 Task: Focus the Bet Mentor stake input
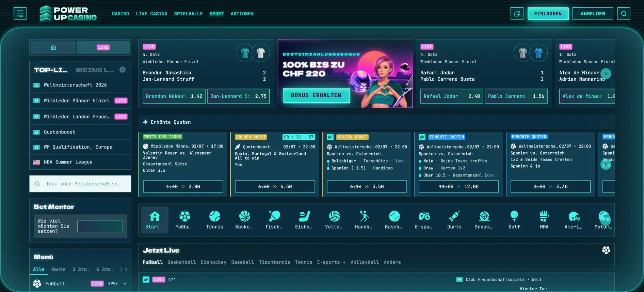(100, 226)
